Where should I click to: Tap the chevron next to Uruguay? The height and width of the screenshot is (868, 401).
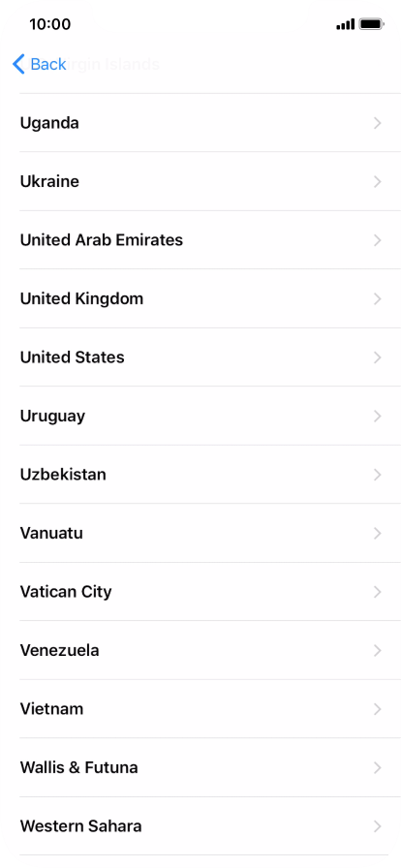(x=378, y=417)
